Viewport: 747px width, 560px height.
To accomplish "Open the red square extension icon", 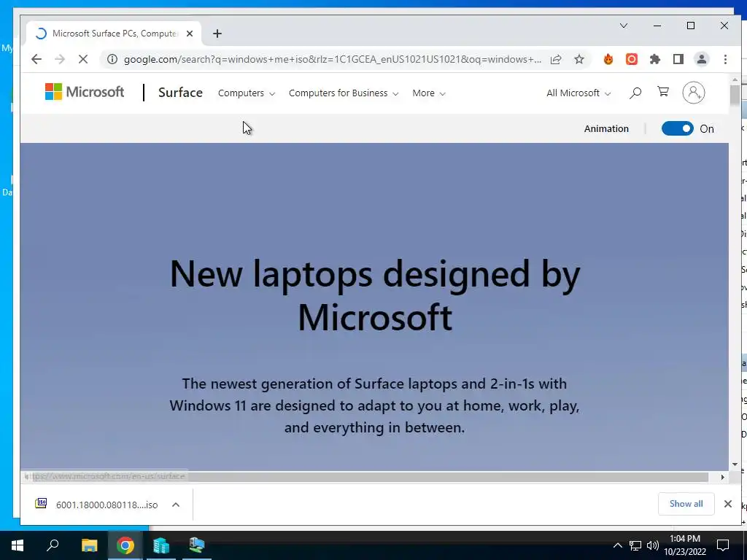I will pyautogui.click(x=632, y=59).
